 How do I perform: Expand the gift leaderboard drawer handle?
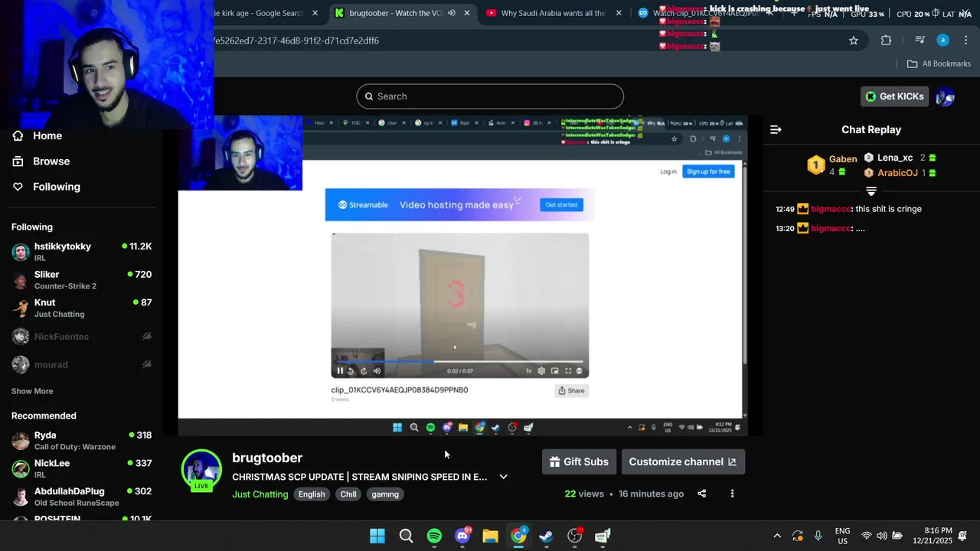871,191
